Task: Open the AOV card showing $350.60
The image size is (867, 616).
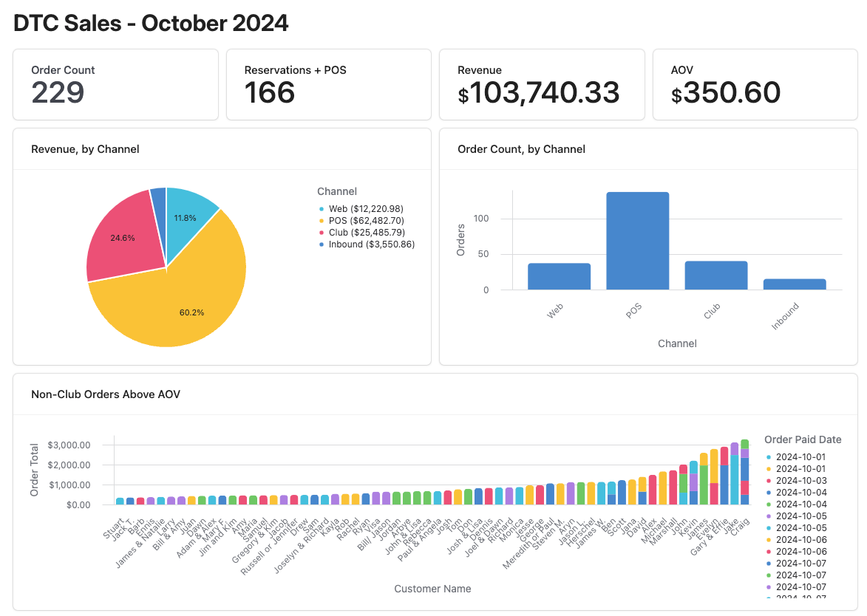Action: [x=754, y=83]
